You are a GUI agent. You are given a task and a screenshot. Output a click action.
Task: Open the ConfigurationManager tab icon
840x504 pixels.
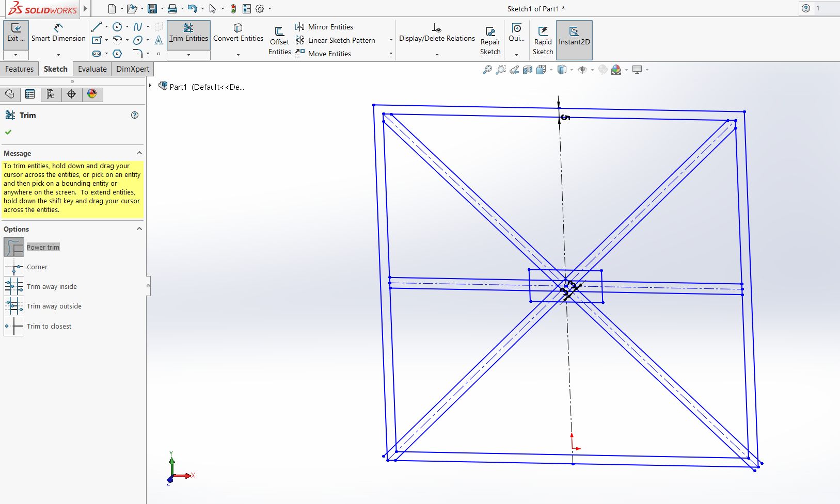(51, 94)
